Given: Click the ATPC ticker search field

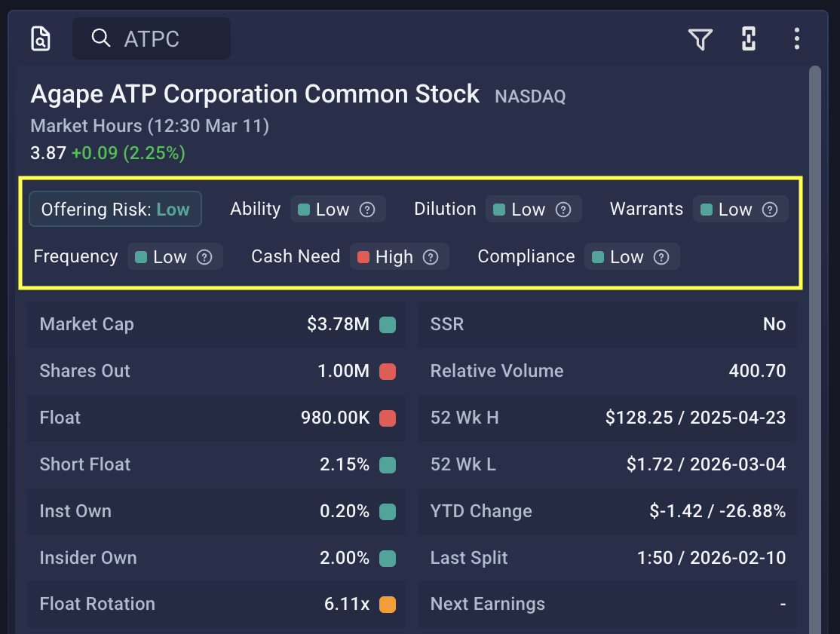Looking at the screenshot, I should [152, 38].
